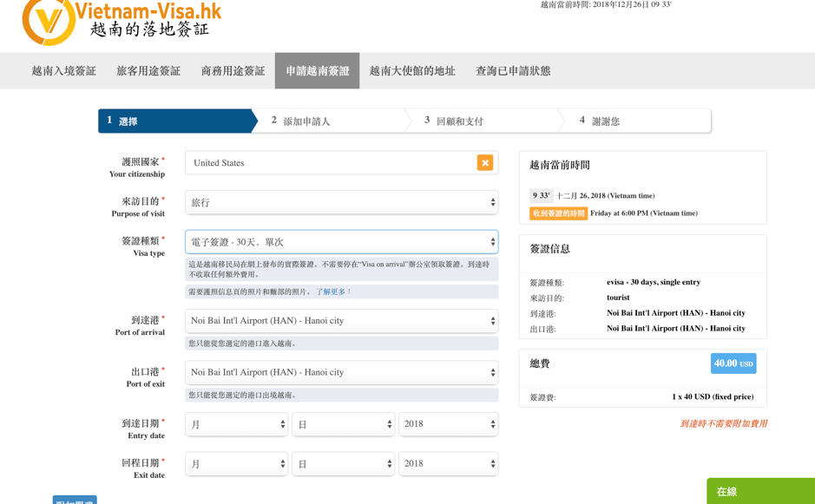
Task: Go to the 旅客用途簽証 menu item
Action: (148, 71)
